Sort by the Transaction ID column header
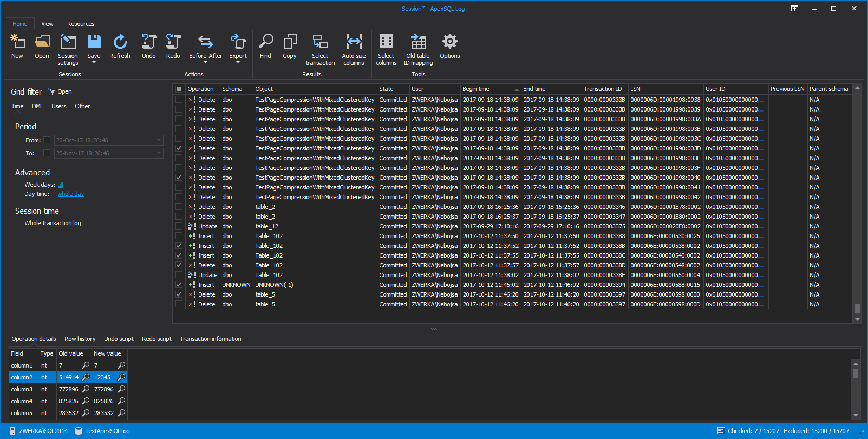This screenshot has width=868, height=439. point(605,89)
